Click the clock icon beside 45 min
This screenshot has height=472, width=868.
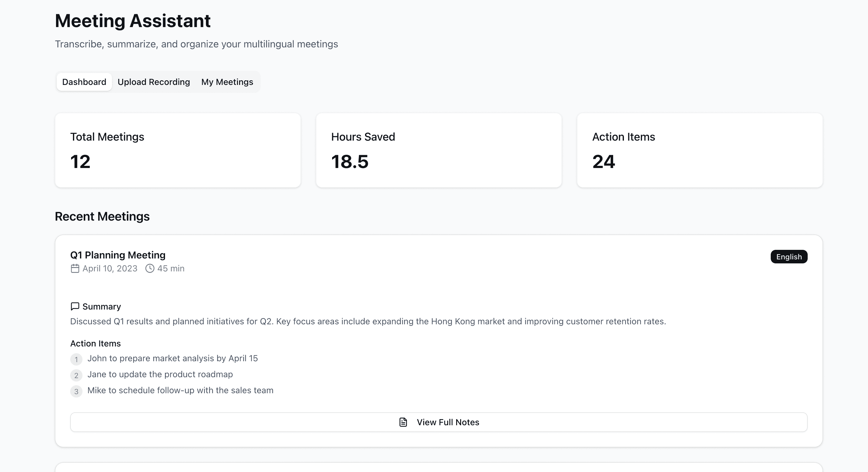(150, 269)
